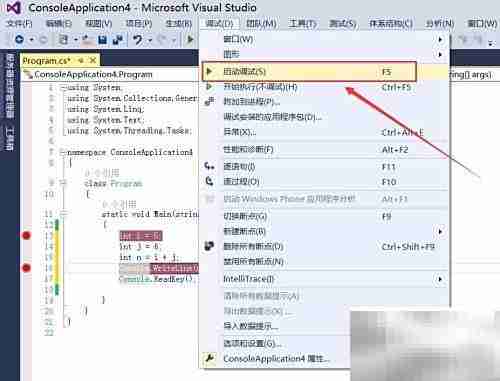The image size is (500, 381).
Task: Toggle the breakpoint dot on line 13
Action: 26,236
